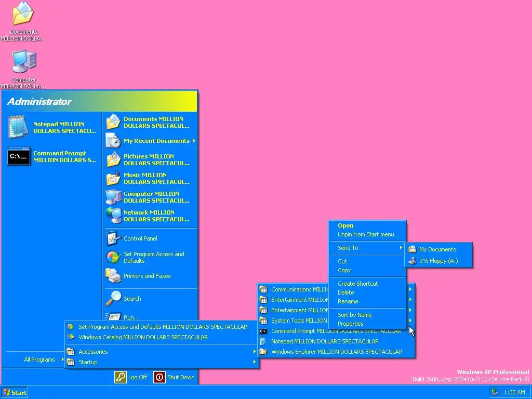Click Printers and Faxes label

(147, 276)
